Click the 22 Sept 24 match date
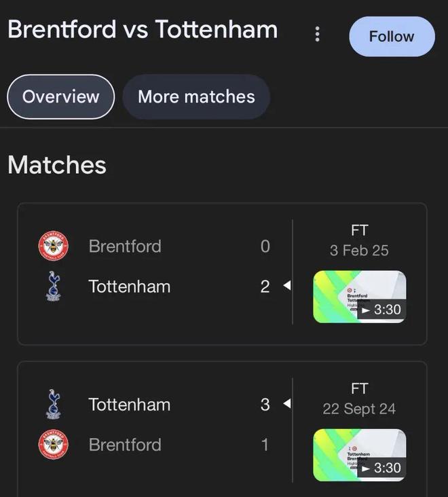 point(359,409)
